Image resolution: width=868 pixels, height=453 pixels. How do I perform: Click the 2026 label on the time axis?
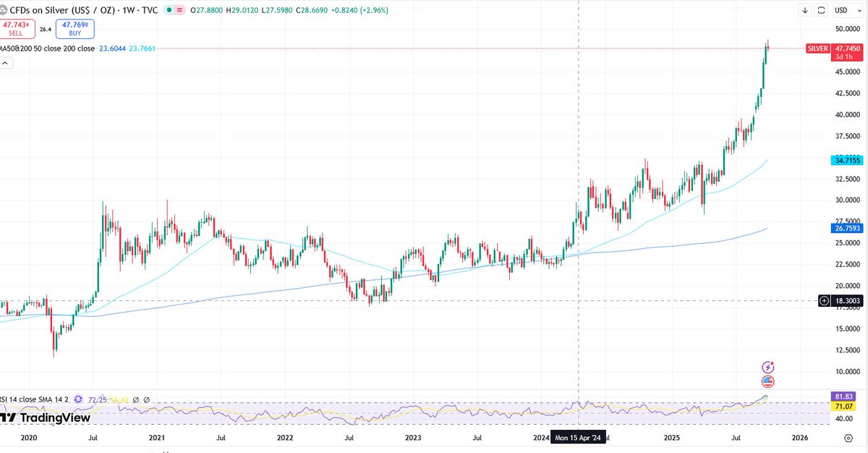pos(799,438)
